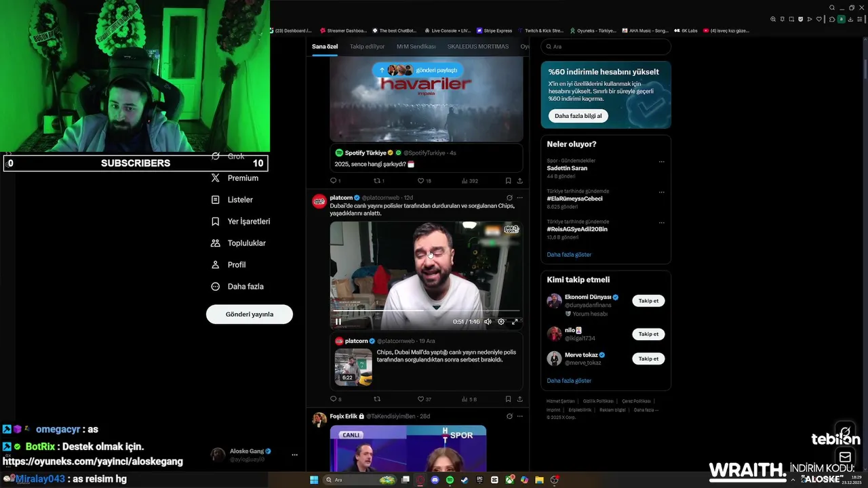
Task: Follow nilo with Takip et
Action: 648,334
